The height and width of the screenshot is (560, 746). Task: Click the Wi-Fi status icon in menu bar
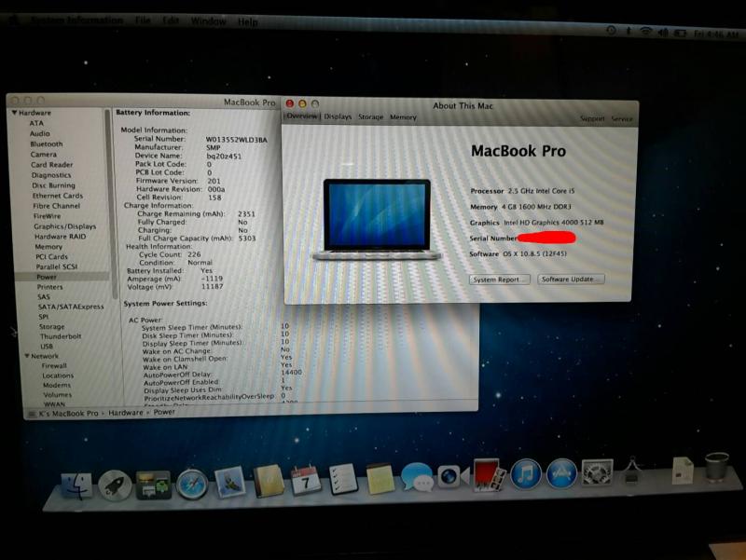click(645, 32)
